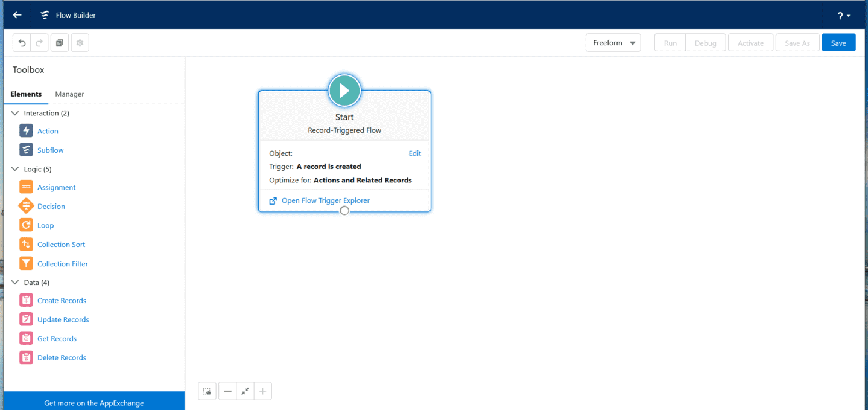Add an Assignment element

pyautogui.click(x=56, y=187)
